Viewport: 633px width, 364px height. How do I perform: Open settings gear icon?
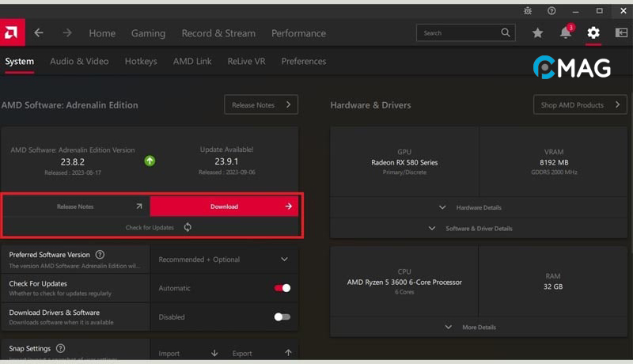pos(593,33)
